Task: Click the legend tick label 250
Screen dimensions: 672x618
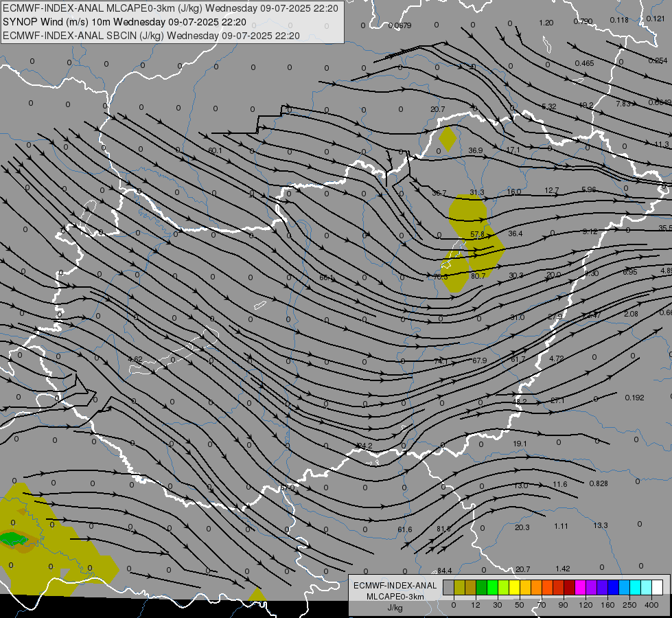Action: tap(629, 605)
